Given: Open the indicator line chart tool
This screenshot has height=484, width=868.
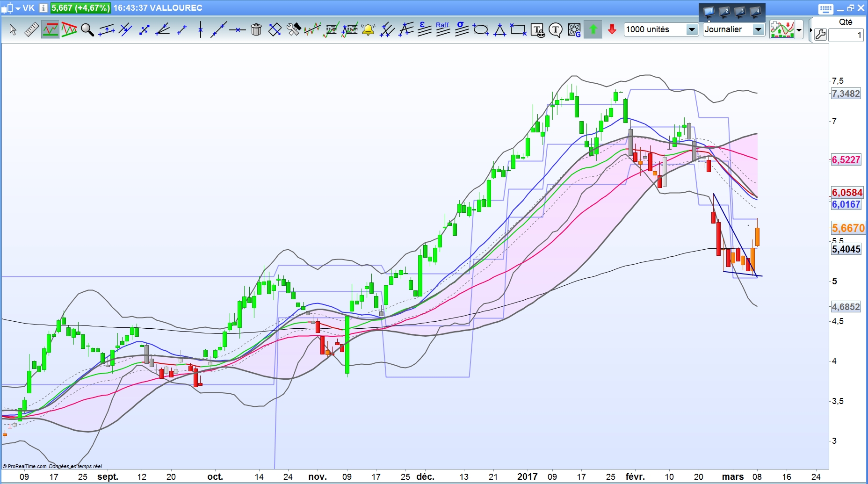Looking at the screenshot, I should point(312,30).
